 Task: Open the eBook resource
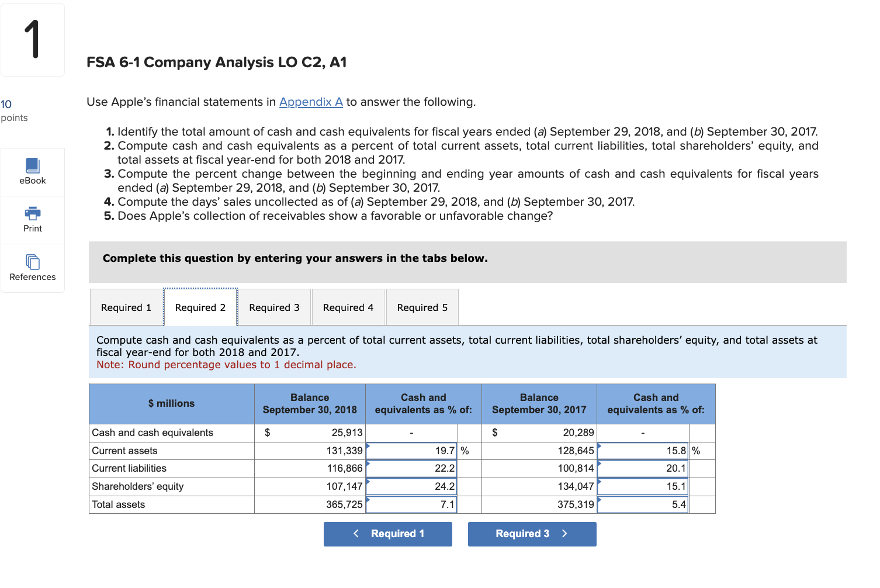(32, 171)
